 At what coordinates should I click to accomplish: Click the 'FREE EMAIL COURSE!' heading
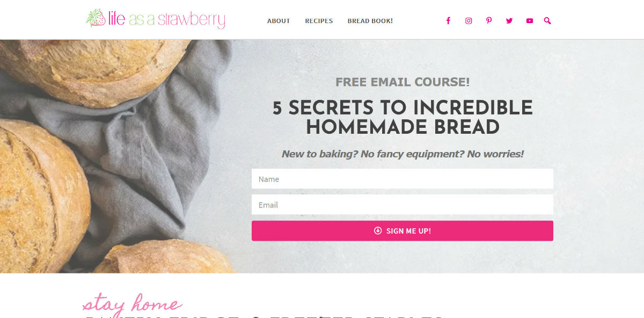[x=402, y=82]
